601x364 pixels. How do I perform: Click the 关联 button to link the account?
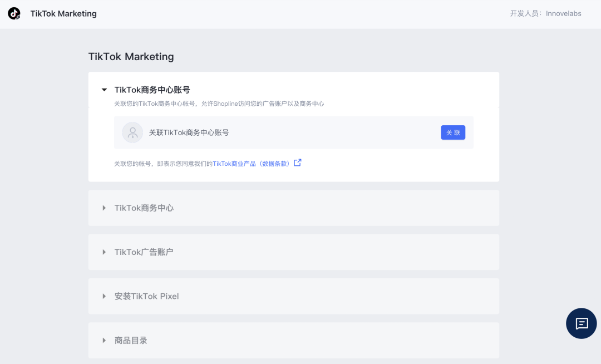452,132
